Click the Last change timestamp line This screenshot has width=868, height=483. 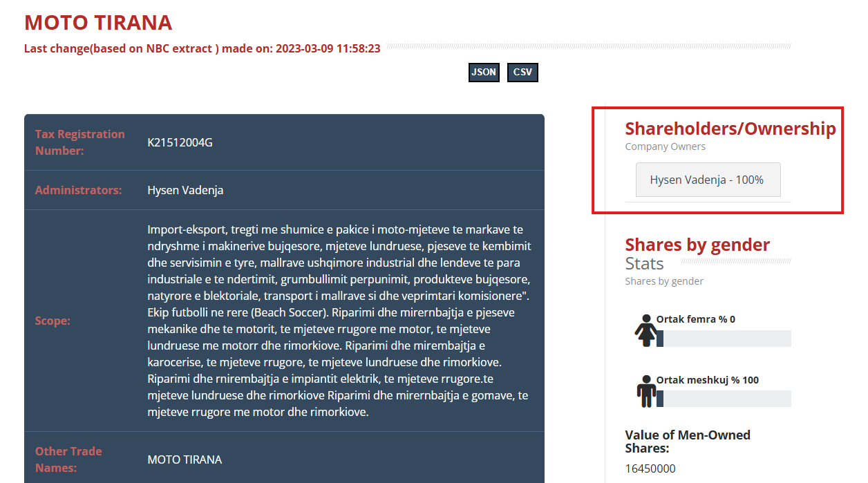click(202, 48)
